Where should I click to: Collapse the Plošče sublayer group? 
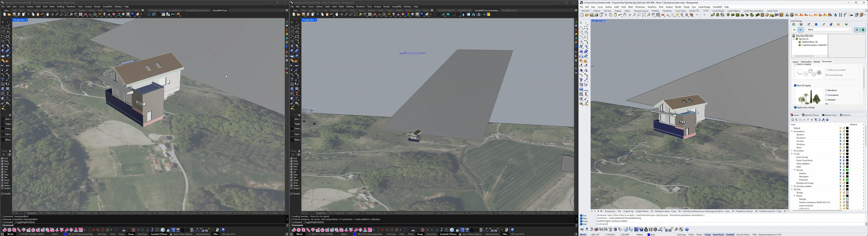pyautogui.click(x=795, y=196)
